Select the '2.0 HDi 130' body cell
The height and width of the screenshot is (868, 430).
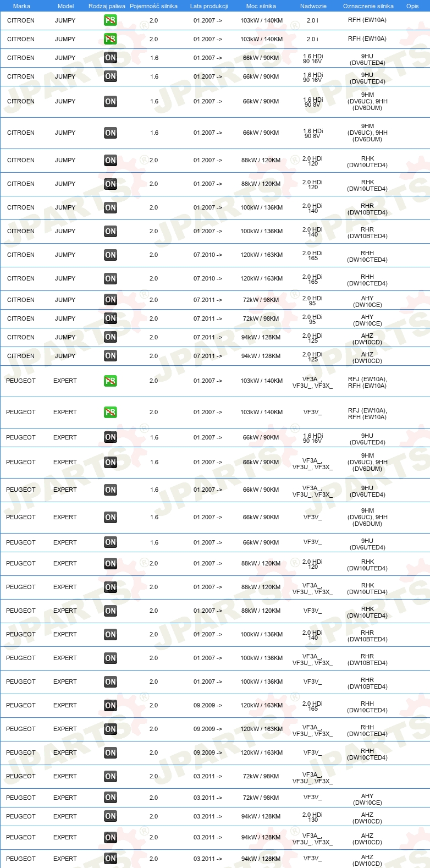(x=312, y=816)
